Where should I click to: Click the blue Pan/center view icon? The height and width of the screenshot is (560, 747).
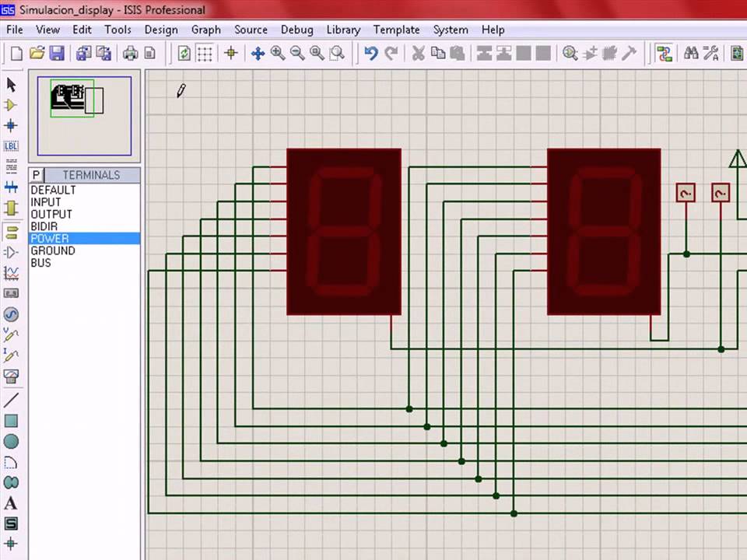click(258, 54)
